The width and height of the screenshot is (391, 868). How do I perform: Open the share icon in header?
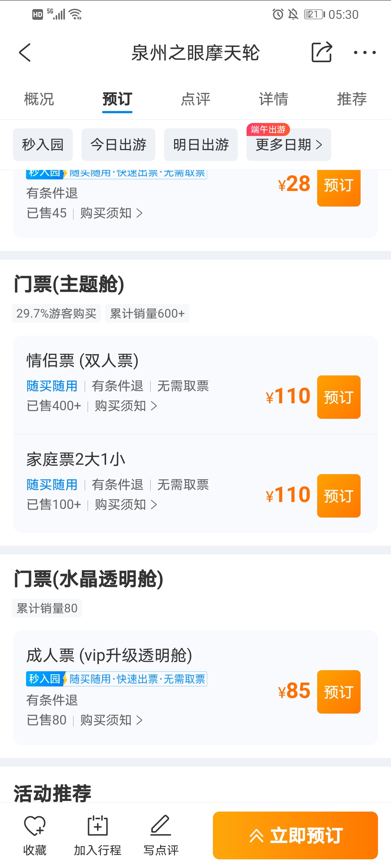pyautogui.click(x=321, y=52)
